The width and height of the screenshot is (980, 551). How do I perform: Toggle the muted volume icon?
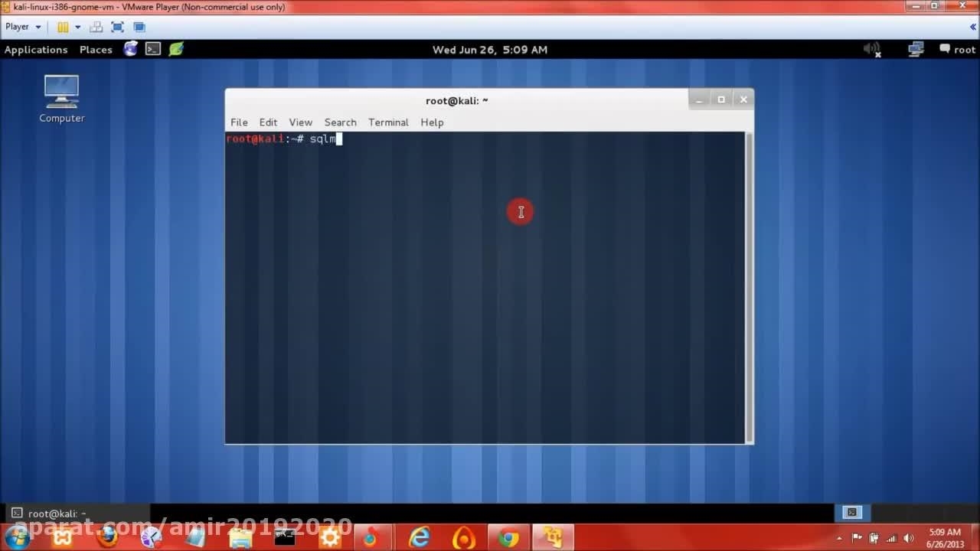point(872,50)
